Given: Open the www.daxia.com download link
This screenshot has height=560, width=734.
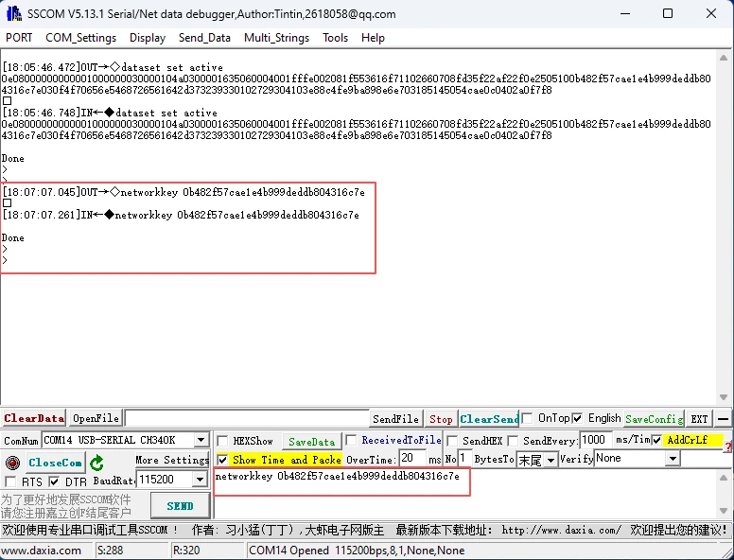Looking at the screenshot, I should coord(561,530).
